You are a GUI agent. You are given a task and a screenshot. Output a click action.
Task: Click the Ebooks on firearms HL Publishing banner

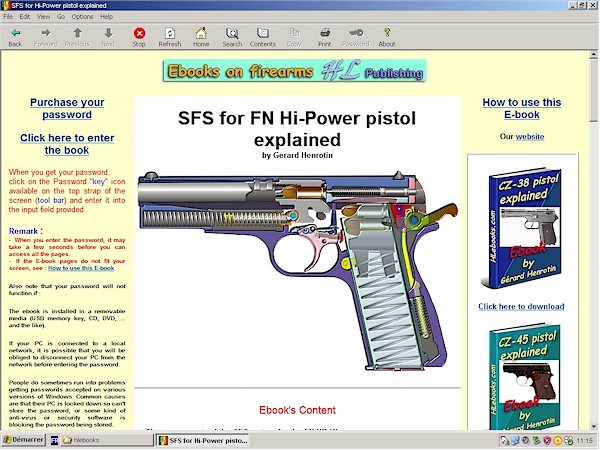pyautogui.click(x=294, y=71)
